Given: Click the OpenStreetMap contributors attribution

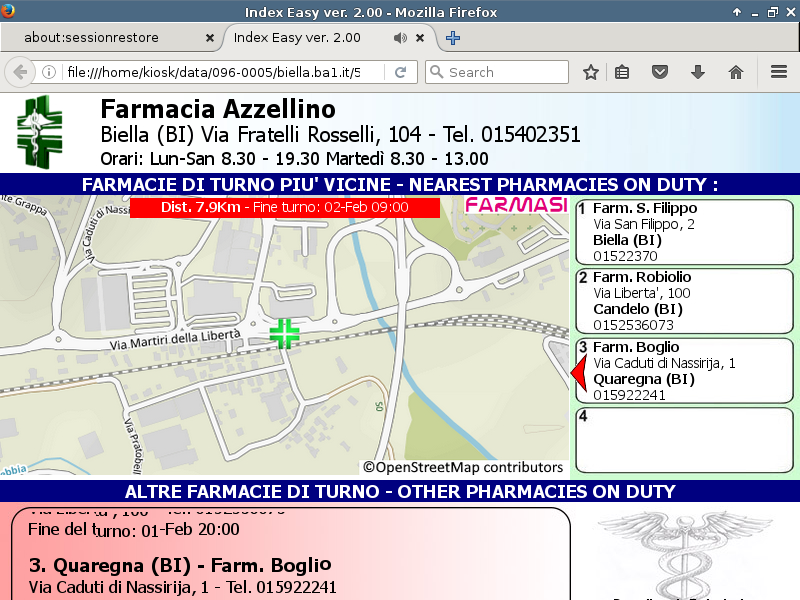Looking at the screenshot, I should click(x=463, y=467).
